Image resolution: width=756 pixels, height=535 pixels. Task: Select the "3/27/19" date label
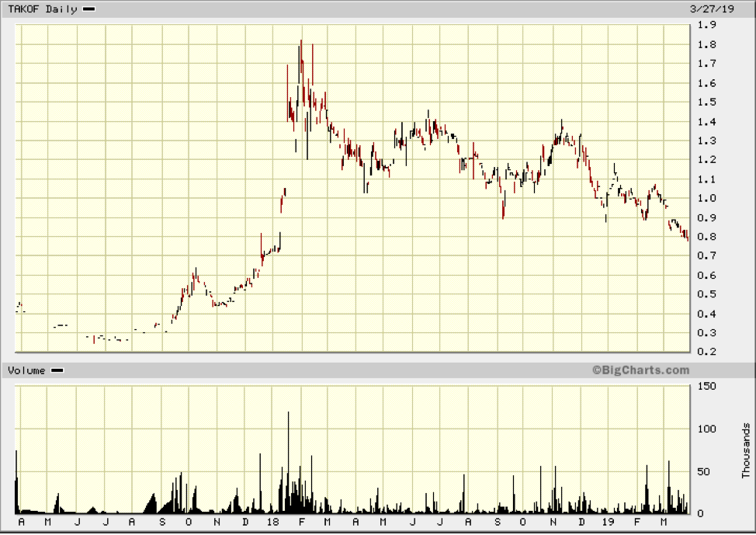point(712,9)
